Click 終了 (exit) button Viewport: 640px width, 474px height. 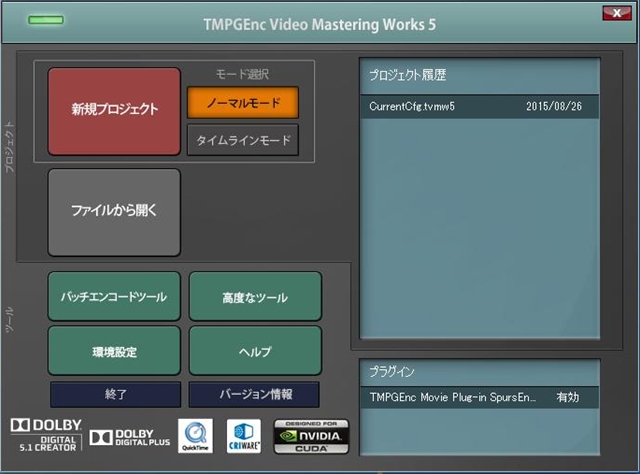point(116,394)
